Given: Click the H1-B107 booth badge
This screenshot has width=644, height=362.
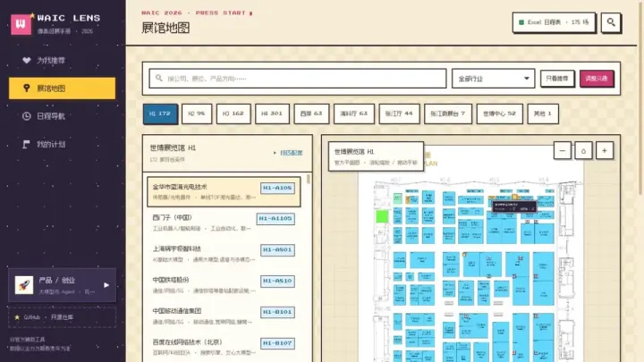Looking at the screenshot, I should coord(277,343).
